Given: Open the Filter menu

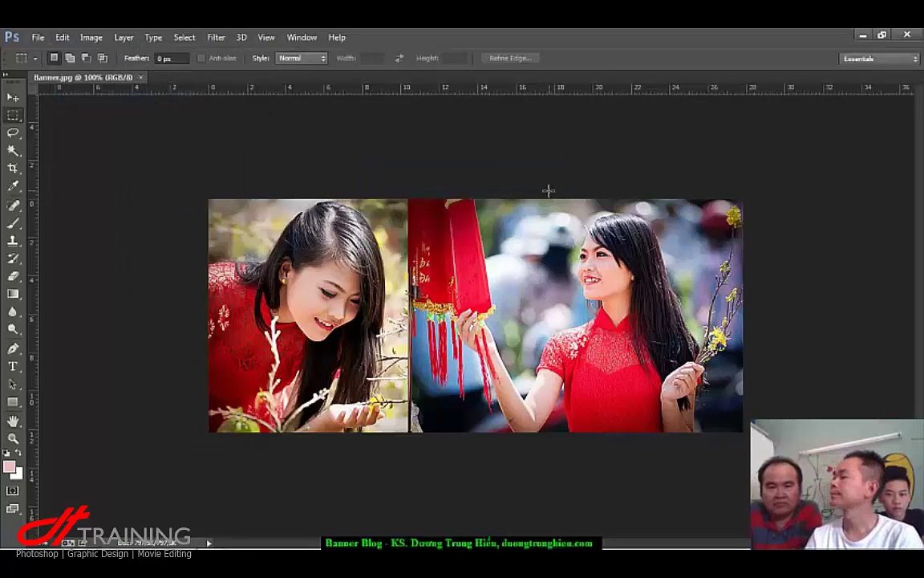Looking at the screenshot, I should 217,37.
